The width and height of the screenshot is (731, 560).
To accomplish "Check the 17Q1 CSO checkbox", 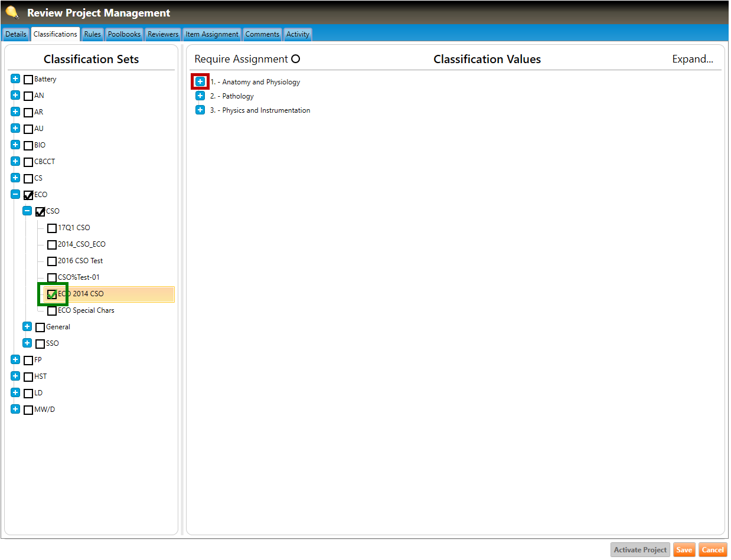I will coord(52,228).
